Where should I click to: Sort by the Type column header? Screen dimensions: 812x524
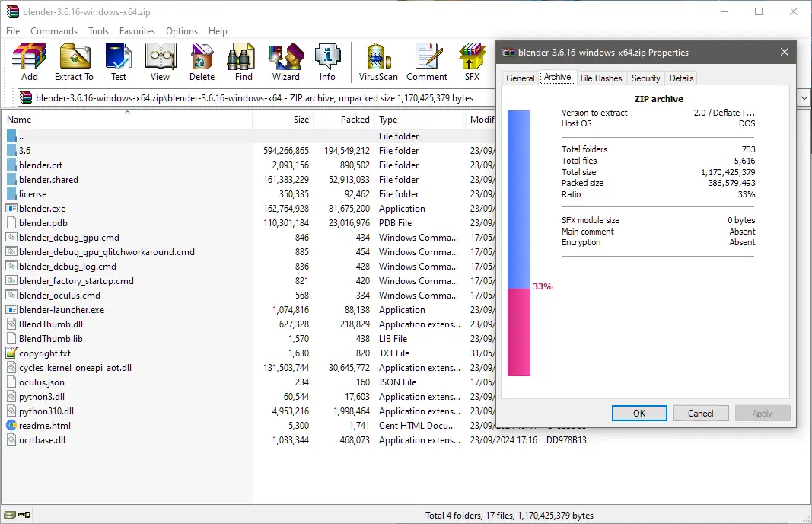point(419,120)
